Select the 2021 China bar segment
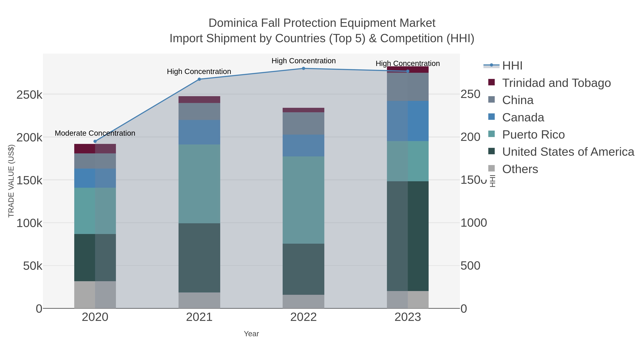 199,111
